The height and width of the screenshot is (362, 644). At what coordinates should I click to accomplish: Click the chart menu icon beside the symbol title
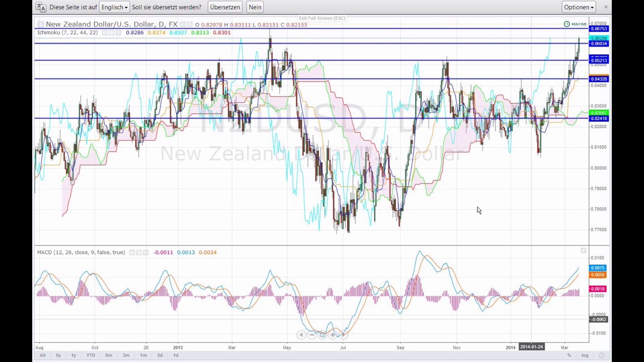(x=40, y=24)
